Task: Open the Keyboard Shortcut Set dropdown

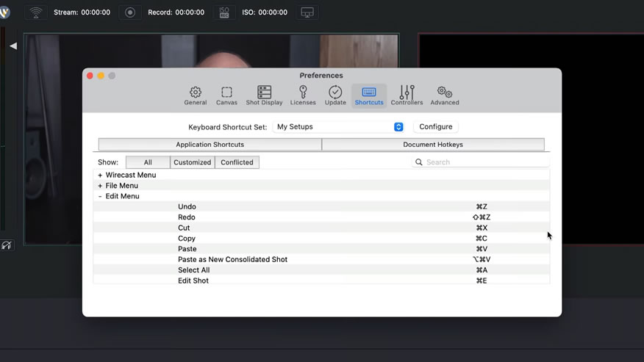Action: click(338, 127)
